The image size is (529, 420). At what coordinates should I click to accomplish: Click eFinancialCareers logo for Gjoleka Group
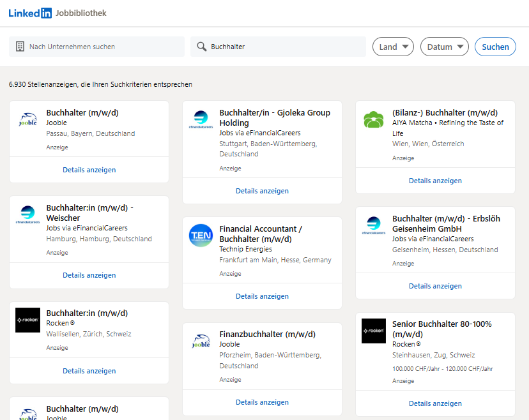click(x=201, y=119)
